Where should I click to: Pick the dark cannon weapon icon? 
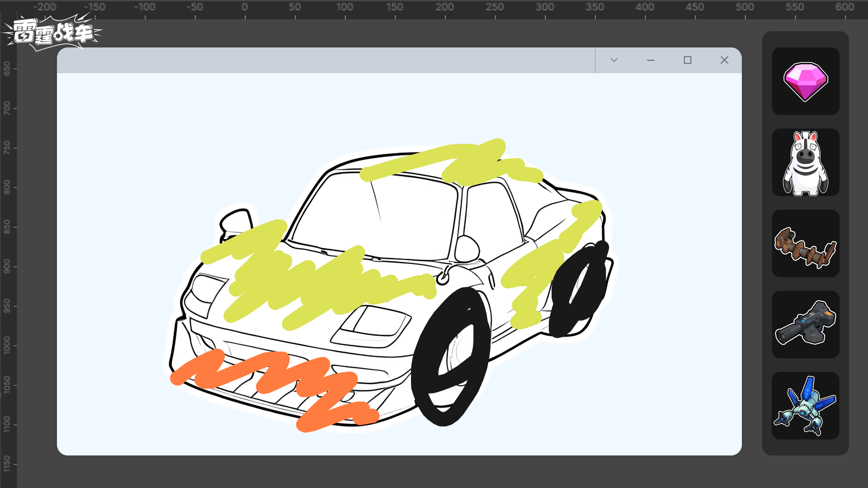806,324
